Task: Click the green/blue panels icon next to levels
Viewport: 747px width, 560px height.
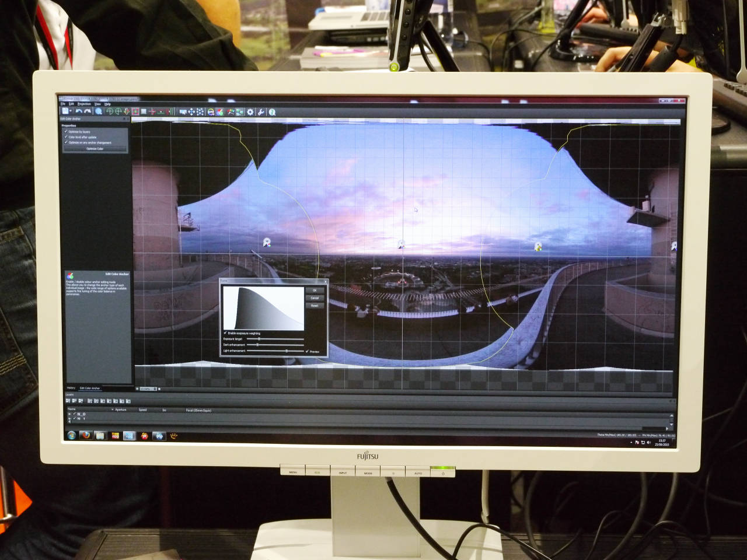Action: [240, 111]
